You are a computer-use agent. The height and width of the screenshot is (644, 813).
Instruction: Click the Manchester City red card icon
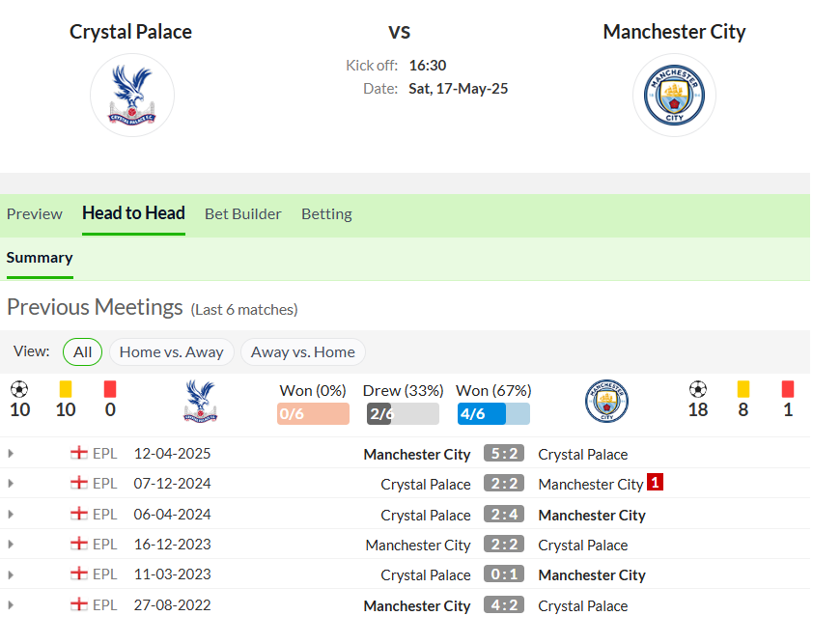[x=788, y=389]
